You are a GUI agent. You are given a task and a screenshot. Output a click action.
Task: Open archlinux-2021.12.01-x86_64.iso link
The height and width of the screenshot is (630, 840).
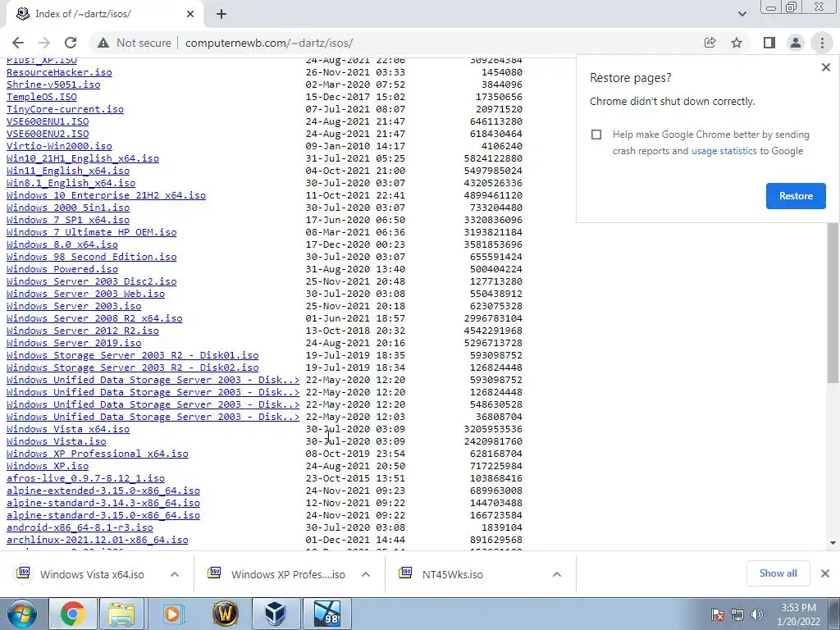pos(98,540)
